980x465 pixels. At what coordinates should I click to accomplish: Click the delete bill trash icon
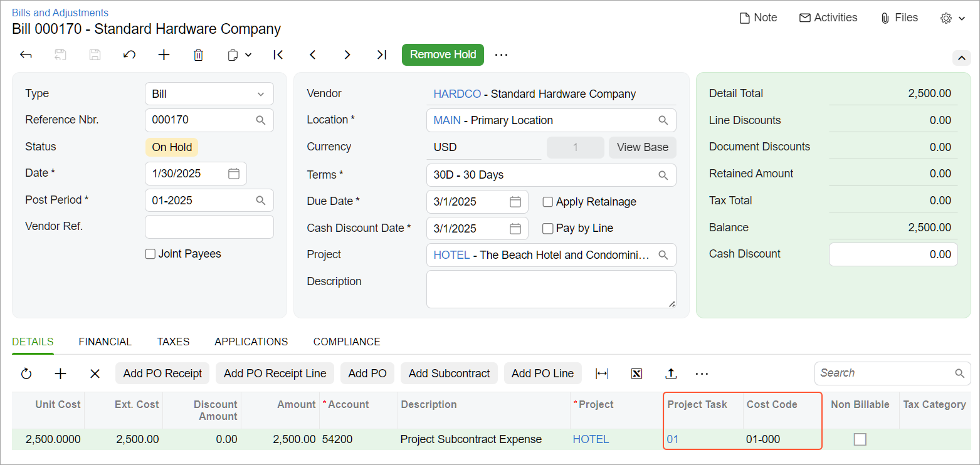point(198,55)
